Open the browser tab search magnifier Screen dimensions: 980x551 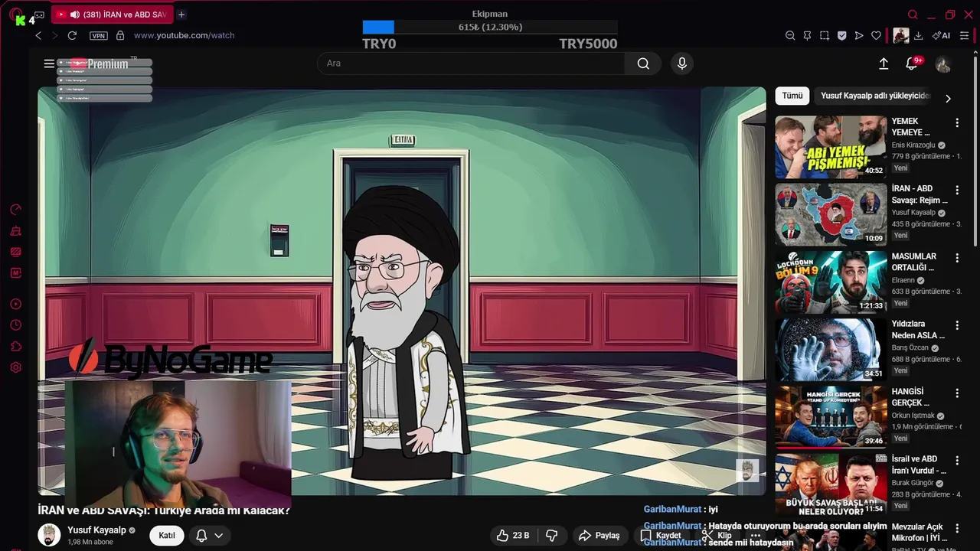(x=913, y=15)
